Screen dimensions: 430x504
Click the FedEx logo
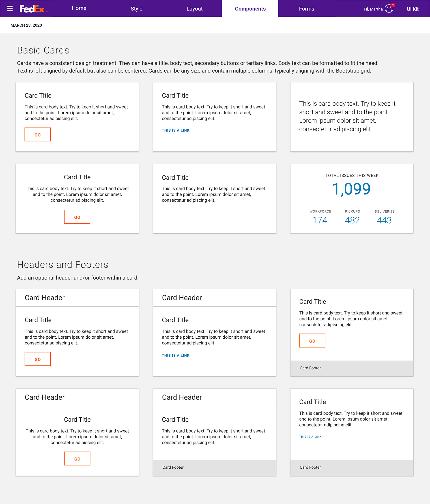(34, 9)
